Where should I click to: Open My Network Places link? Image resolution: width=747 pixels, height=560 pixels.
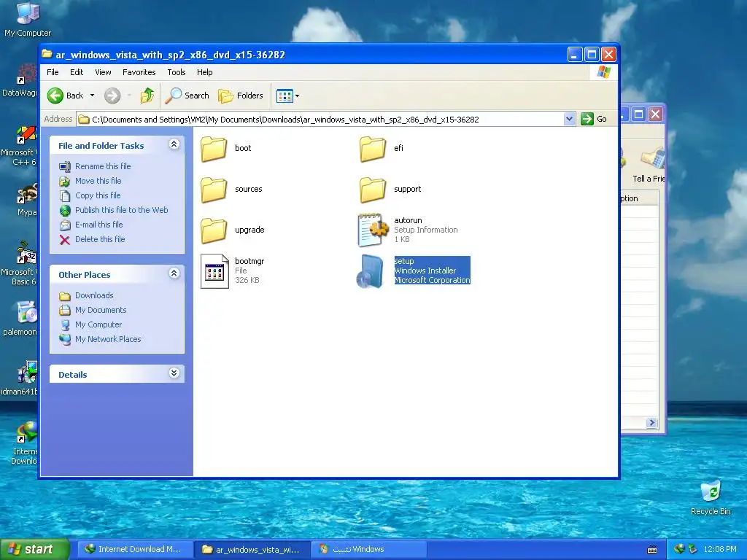[x=108, y=340]
